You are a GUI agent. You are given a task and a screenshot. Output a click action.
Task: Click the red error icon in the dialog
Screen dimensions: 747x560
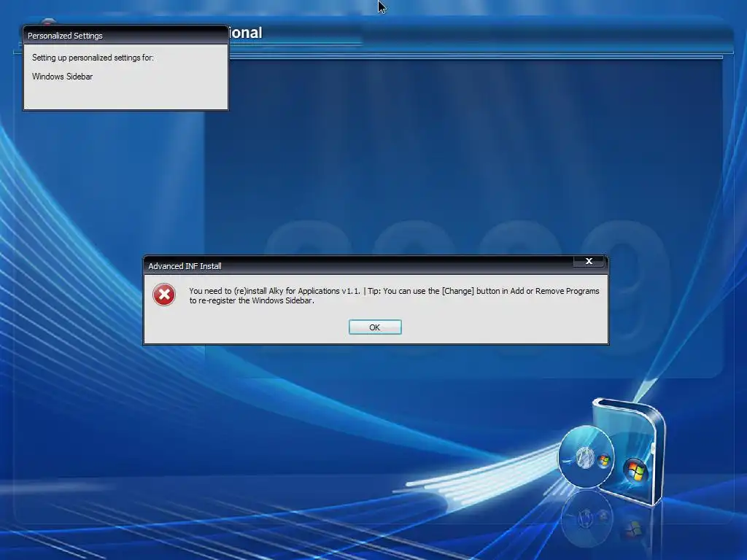click(x=164, y=295)
